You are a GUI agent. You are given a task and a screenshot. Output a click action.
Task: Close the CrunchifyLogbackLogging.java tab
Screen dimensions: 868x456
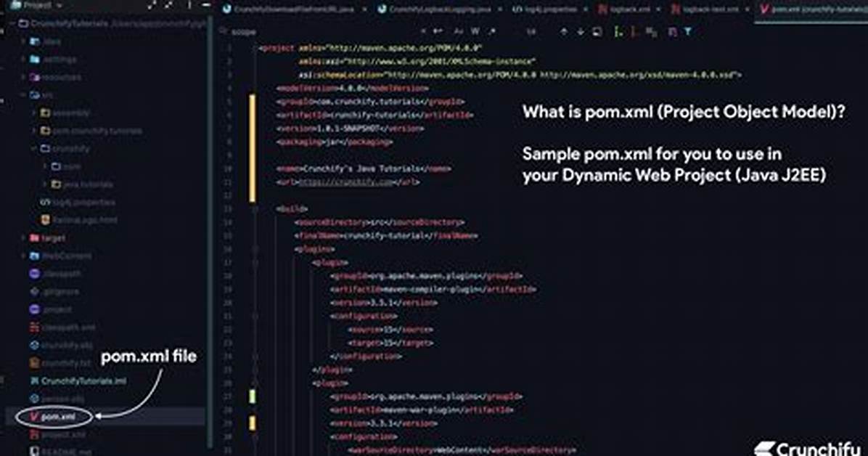(501, 9)
